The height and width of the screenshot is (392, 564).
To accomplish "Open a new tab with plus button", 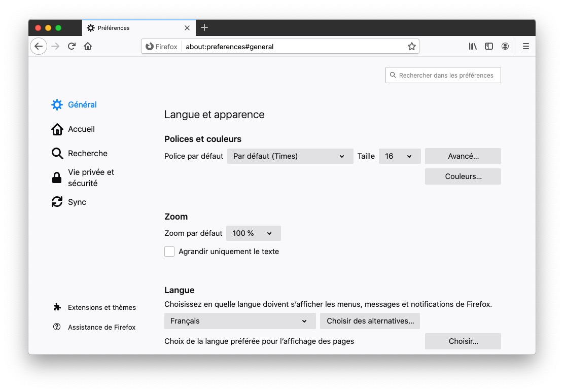I will (x=204, y=28).
